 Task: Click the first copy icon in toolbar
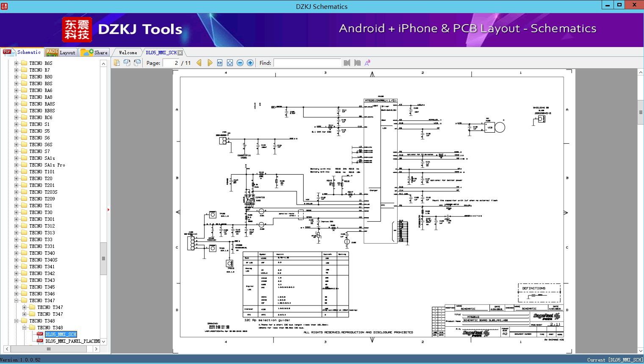(x=117, y=63)
